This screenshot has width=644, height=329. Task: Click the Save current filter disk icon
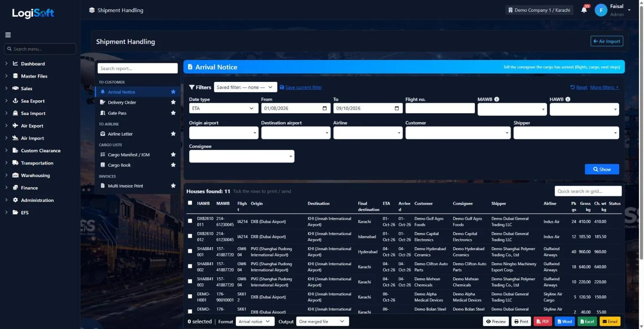tap(282, 87)
